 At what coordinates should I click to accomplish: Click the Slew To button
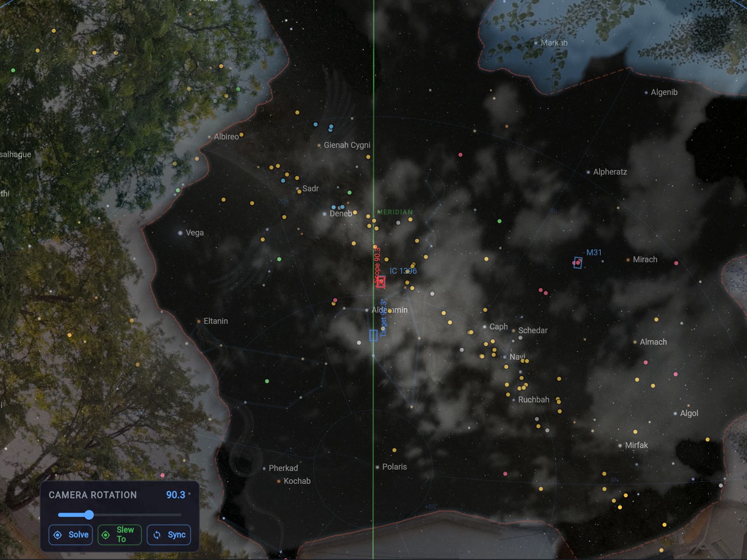pos(120,535)
